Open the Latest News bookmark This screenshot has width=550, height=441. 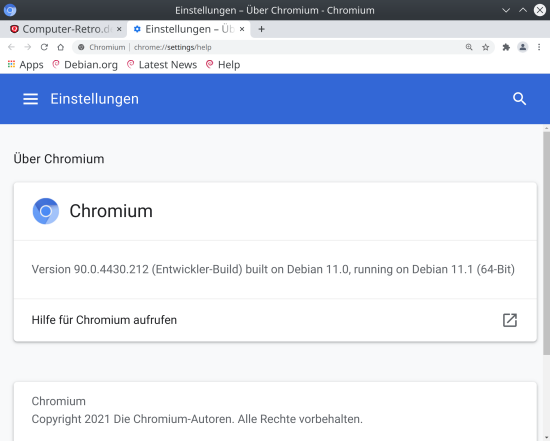[162, 65]
